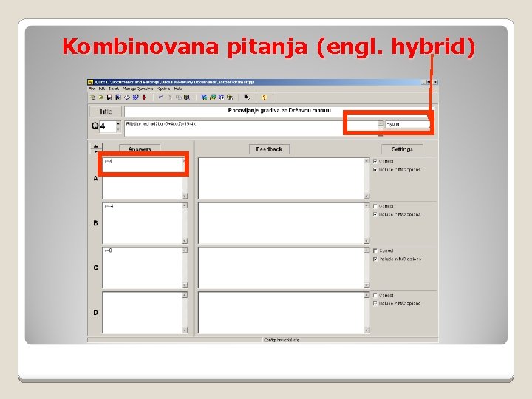The height and width of the screenshot is (399, 532).
Task: Click the Open file folder icon
Action: point(101,98)
